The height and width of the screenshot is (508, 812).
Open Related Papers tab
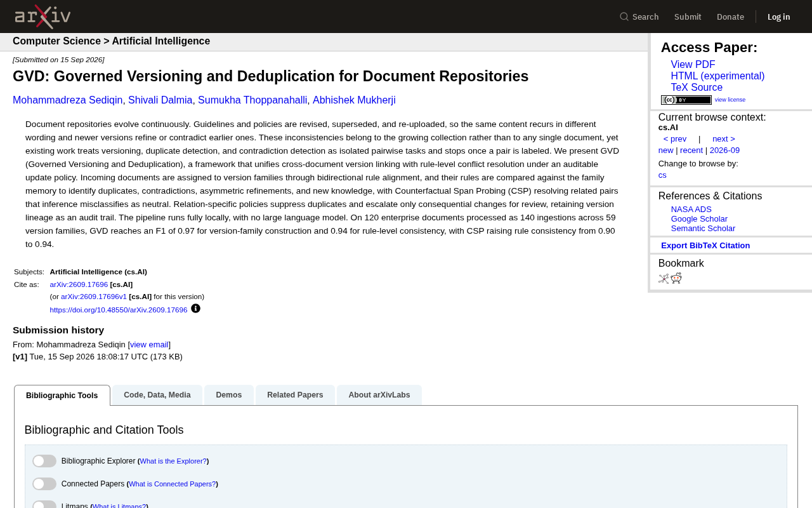click(295, 395)
